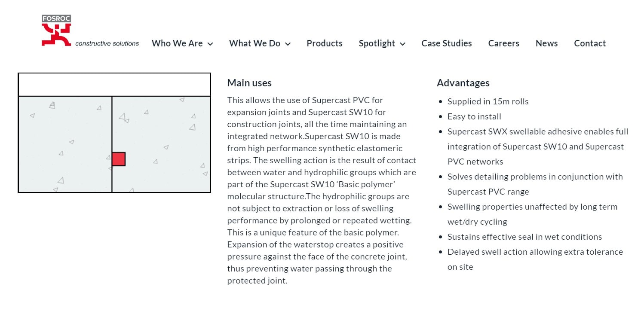Click the 'Supplied in 15m rolls' bullet
The width and height of the screenshot is (644, 311).
(488, 101)
